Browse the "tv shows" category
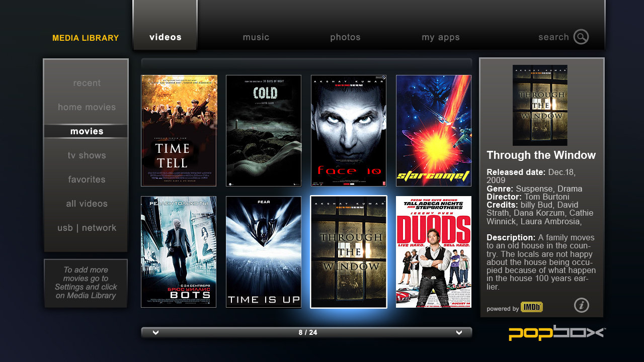This screenshot has height=362, width=644. point(86,155)
